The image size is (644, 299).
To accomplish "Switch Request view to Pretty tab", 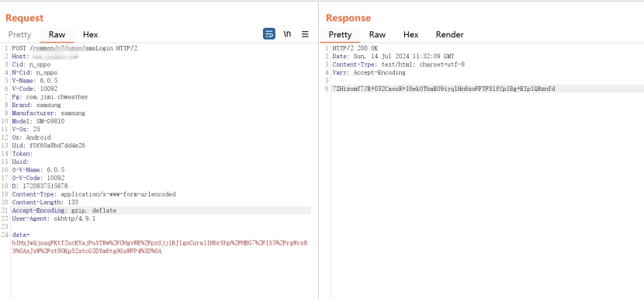I will point(19,34).
